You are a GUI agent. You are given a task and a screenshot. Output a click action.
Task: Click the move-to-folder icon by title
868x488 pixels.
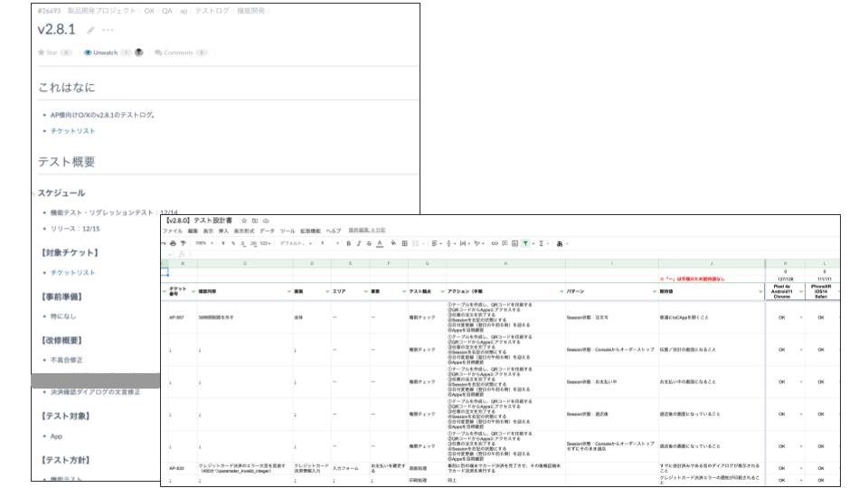[255, 221]
